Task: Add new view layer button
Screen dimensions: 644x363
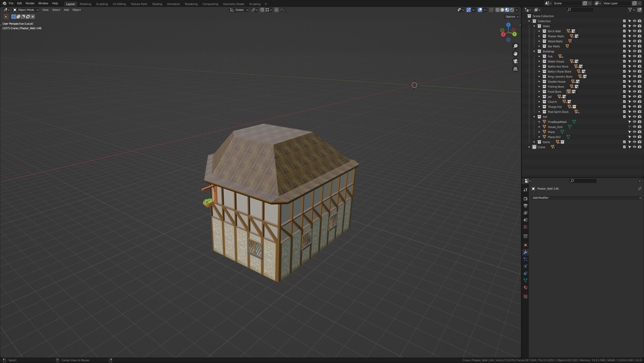Action: pos(634,3)
